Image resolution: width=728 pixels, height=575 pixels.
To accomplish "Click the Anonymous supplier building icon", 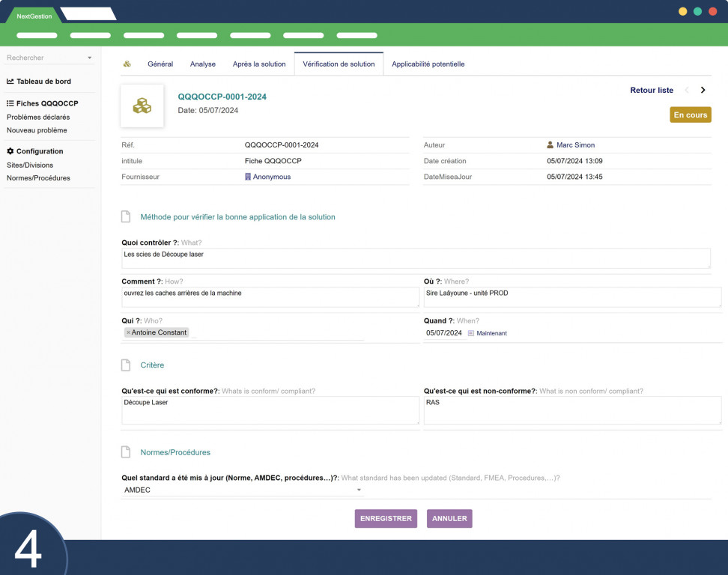I will click(248, 177).
